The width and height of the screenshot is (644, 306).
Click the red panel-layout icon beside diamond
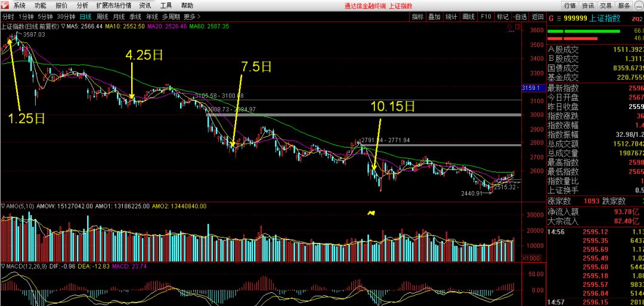click(516, 27)
